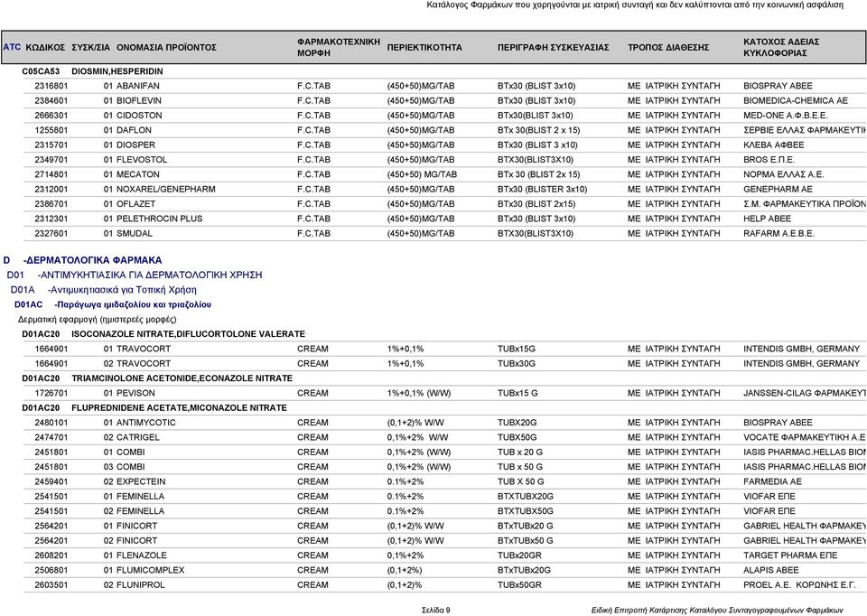
Task: Click the Δερματική εφαρμογή (ημιστερεές μορφές) line
Action: pyautogui.click(x=98, y=320)
